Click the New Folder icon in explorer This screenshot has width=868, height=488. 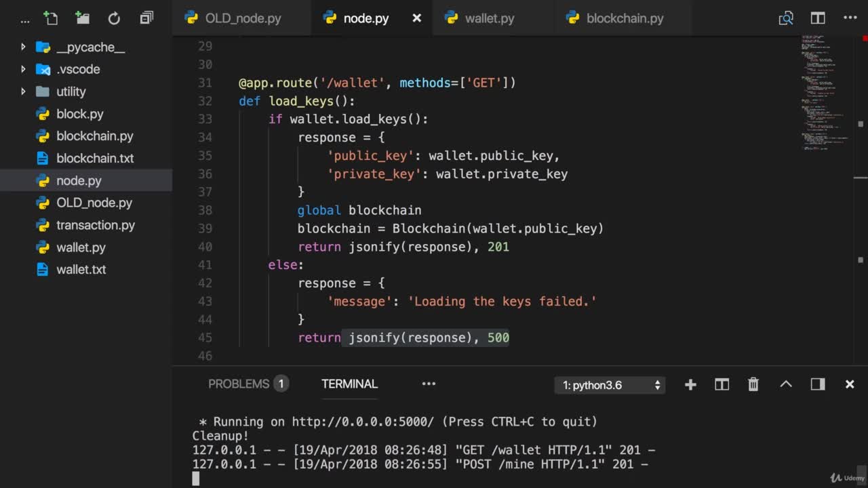coord(82,18)
